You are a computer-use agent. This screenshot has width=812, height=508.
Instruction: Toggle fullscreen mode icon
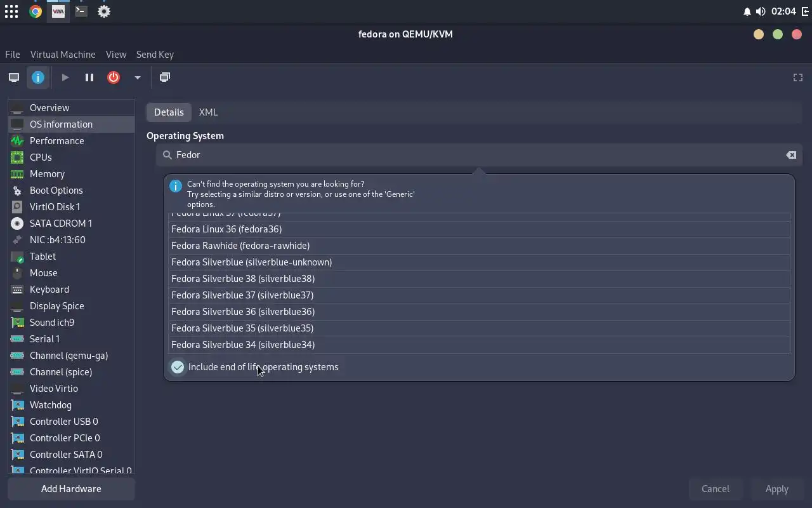[x=798, y=77]
